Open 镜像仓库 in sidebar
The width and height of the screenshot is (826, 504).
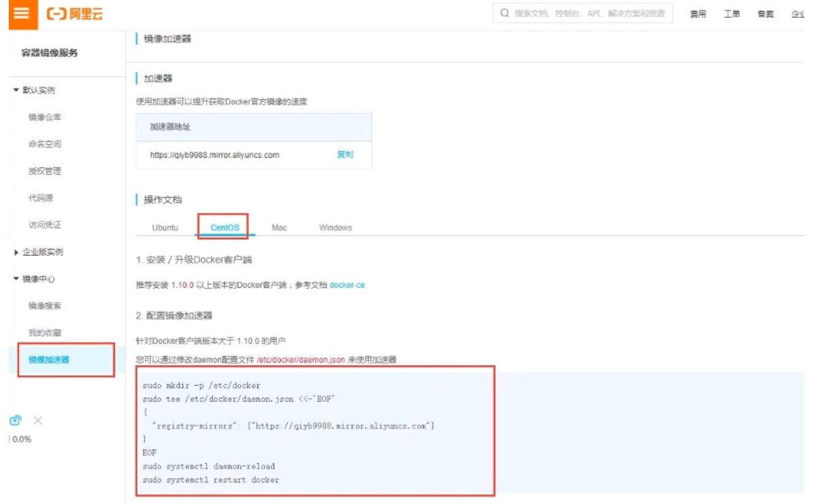[x=45, y=118]
